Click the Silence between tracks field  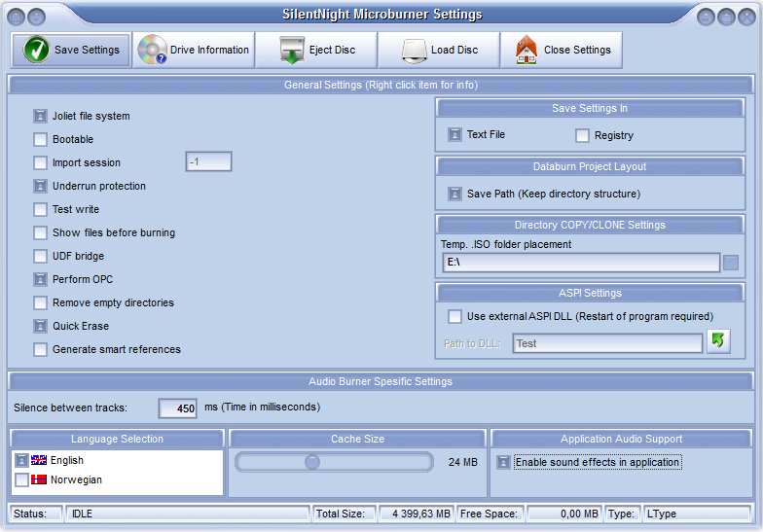177,408
